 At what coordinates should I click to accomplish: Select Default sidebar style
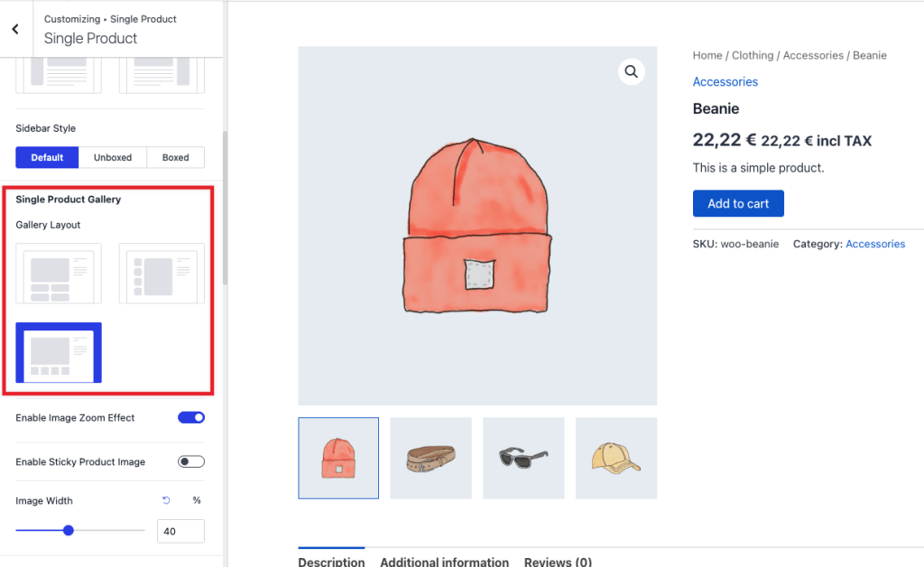(47, 157)
